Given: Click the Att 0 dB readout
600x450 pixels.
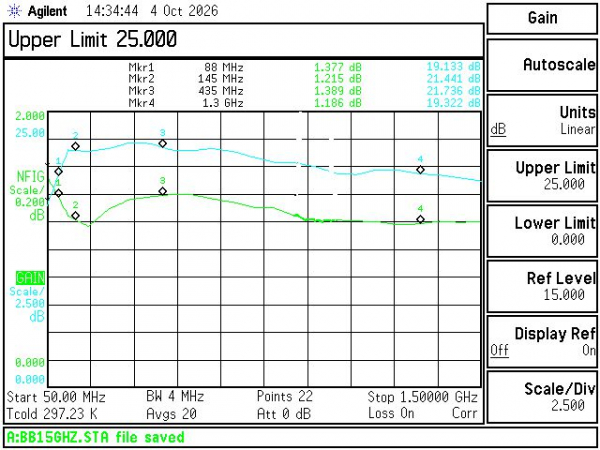Looking at the screenshot, I should pos(284,414).
